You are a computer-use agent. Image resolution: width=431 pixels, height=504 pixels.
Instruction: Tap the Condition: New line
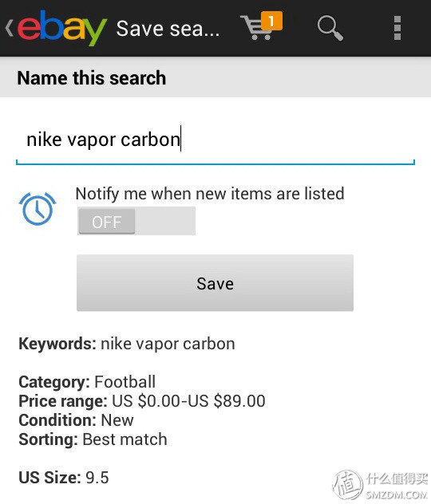[77, 420]
